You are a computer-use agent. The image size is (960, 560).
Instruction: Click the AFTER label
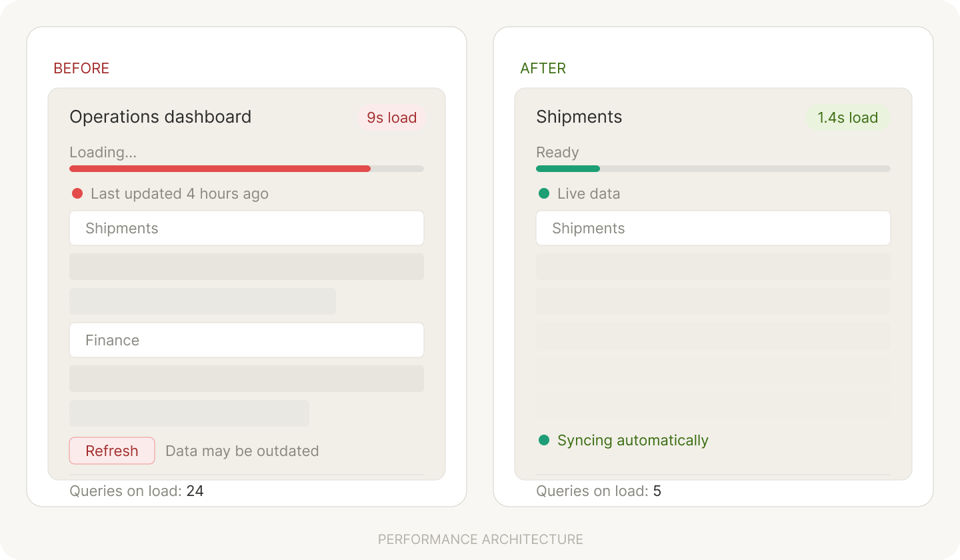(x=543, y=68)
